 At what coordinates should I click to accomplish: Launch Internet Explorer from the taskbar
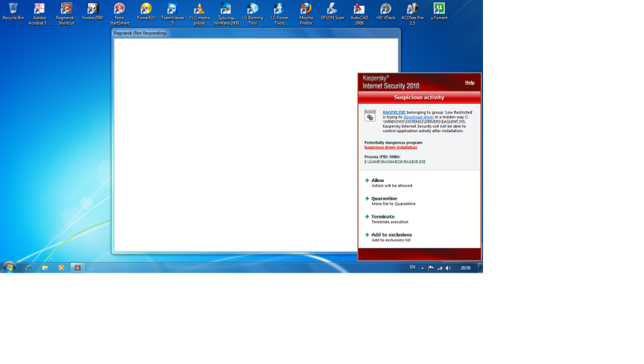(x=29, y=268)
